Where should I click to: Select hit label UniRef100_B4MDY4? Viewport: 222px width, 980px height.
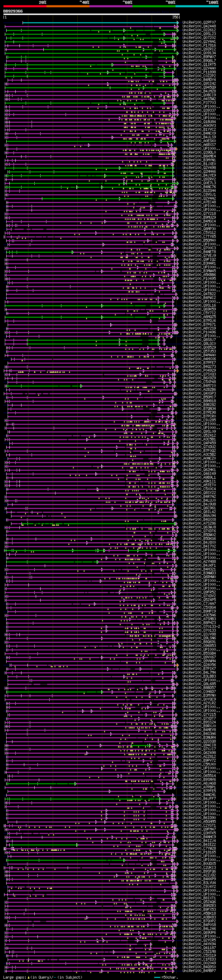click(199, 80)
